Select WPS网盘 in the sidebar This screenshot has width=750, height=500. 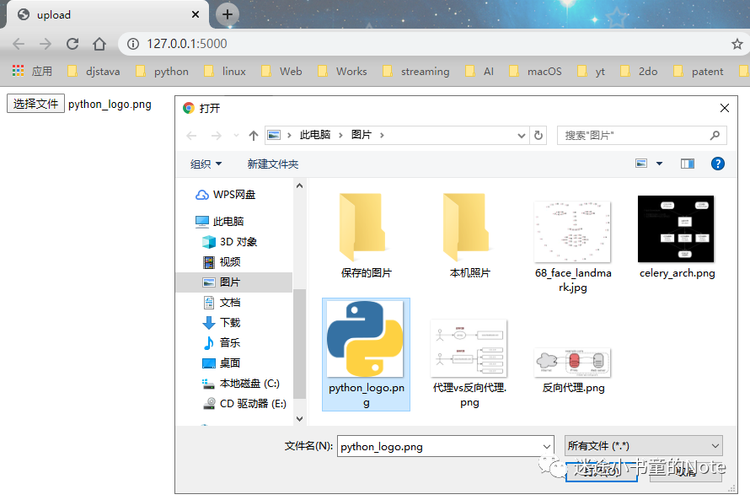click(x=225, y=194)
